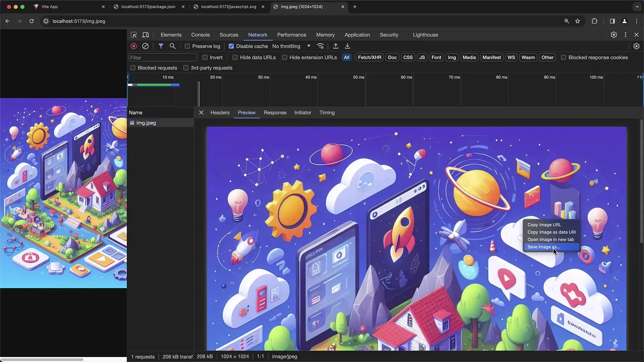Select the Preview tab for img.jpeg

247,112
